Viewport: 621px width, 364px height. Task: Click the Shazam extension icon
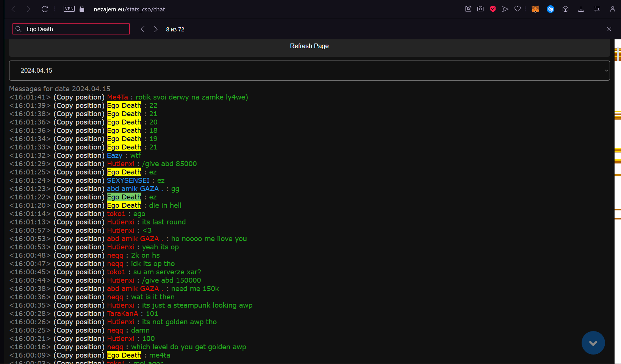[551, 9]
